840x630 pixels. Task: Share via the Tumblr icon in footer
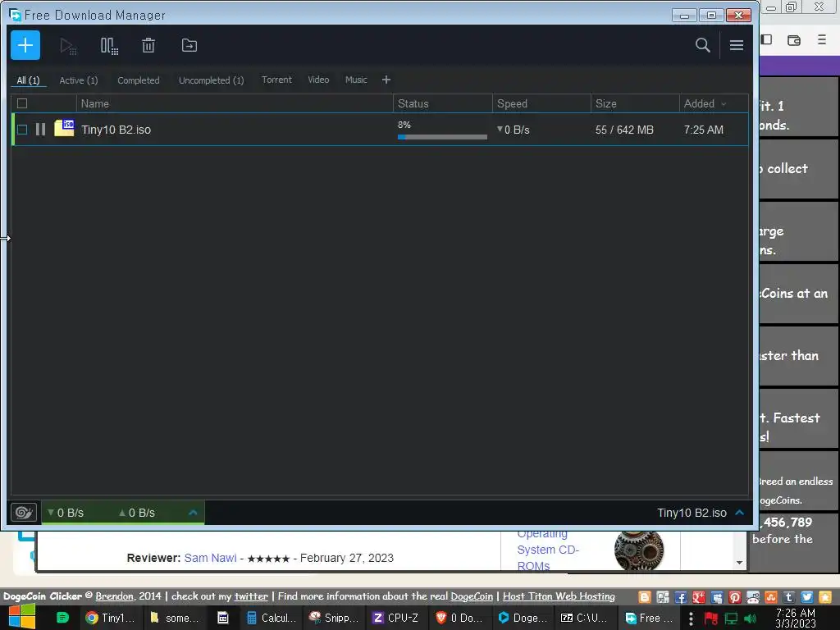pos(788,597)
